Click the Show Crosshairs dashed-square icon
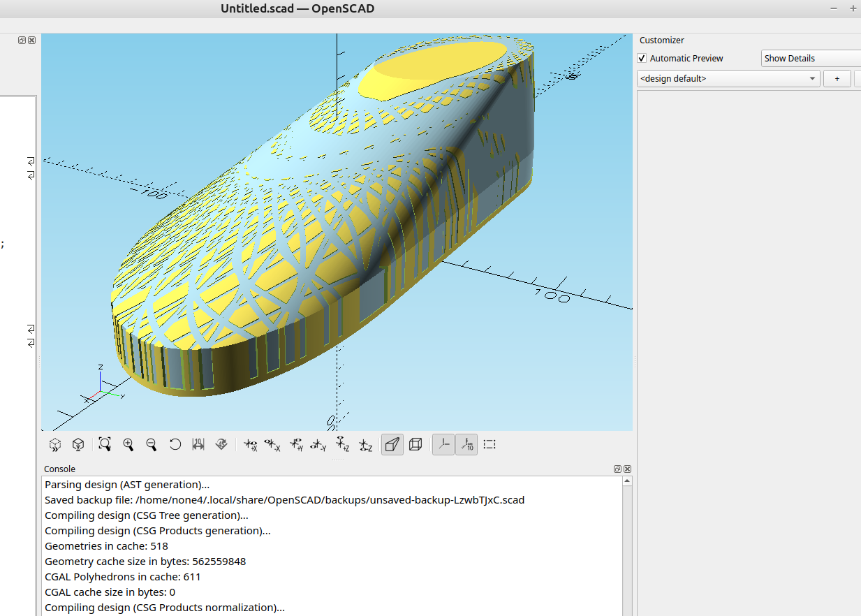This screenshot has width=861, height=616. [490, 444]
